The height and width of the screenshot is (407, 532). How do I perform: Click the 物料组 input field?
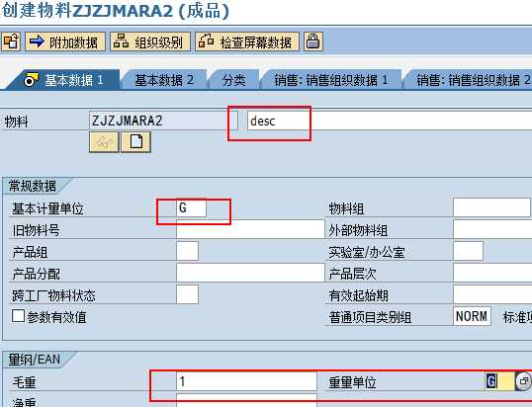click(x=491, y=207)
